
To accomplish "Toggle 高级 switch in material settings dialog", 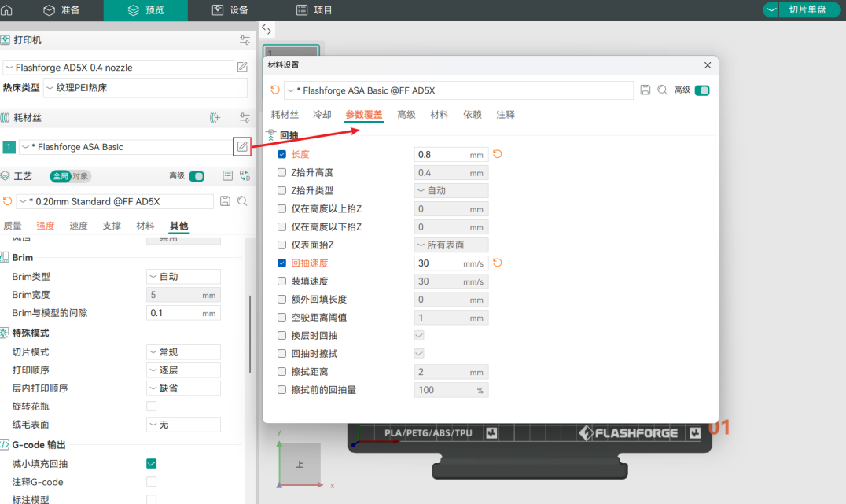I will pyautogui.click(x=702, y=90).
